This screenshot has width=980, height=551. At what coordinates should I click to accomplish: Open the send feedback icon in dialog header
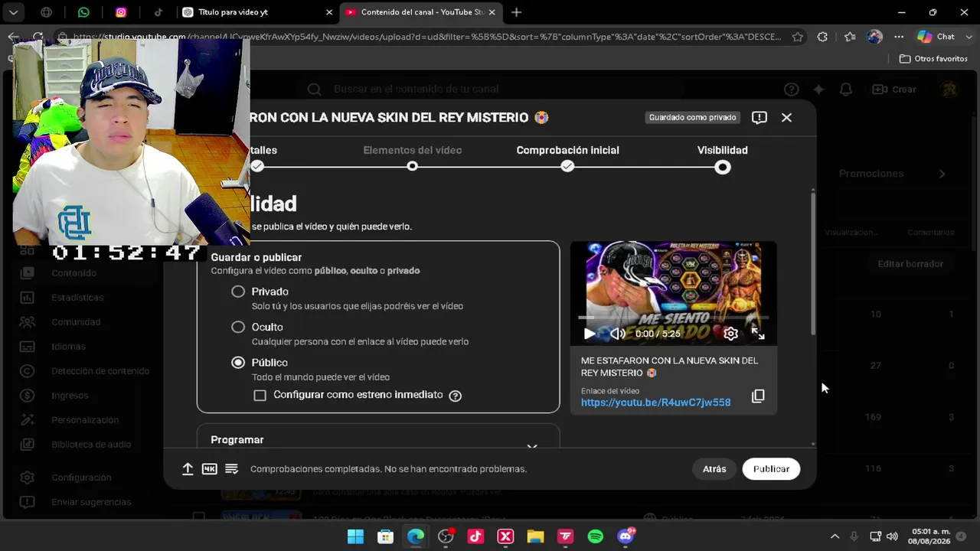point(759,117)
